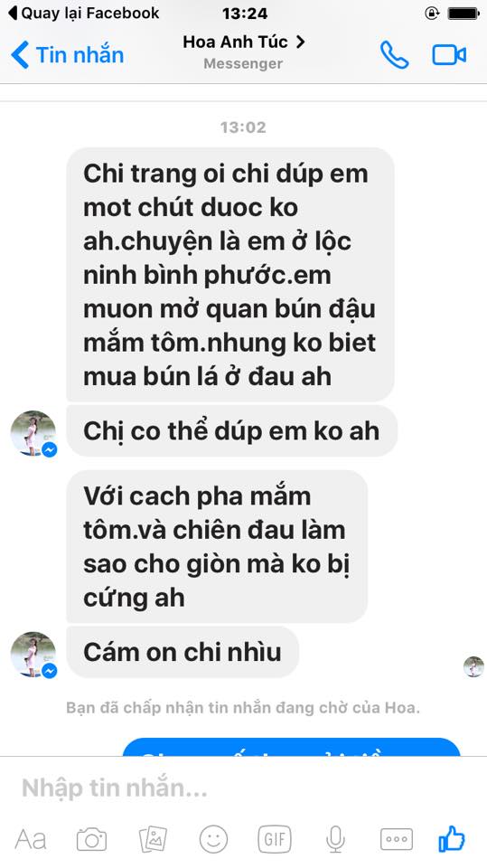
Task: Expand Hoa Anh Túc contact details chevron
Action: click(x=301, y=42)
